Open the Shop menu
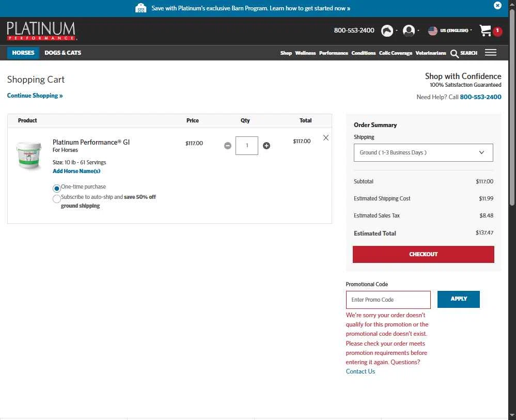The image size is (516, 420). 286,53
